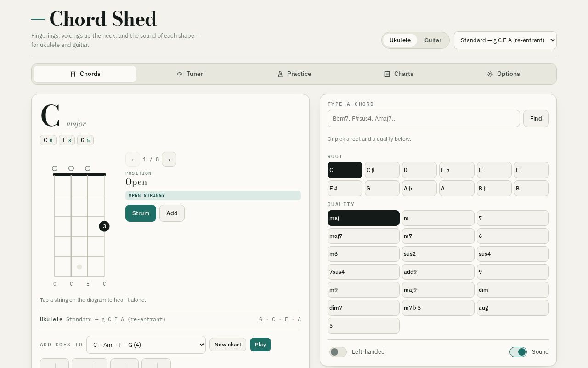Select root note A♭
Screen dimensions: 588x368
pos(419,188)
